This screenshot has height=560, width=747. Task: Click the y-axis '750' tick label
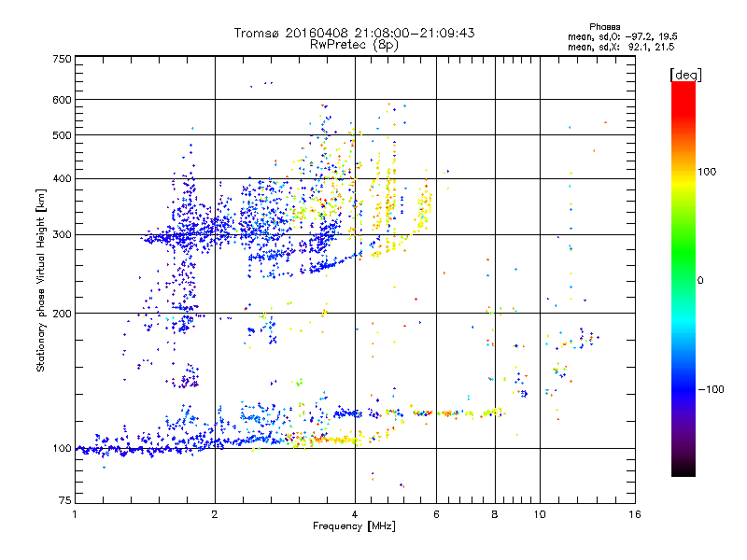coord(62,59)
